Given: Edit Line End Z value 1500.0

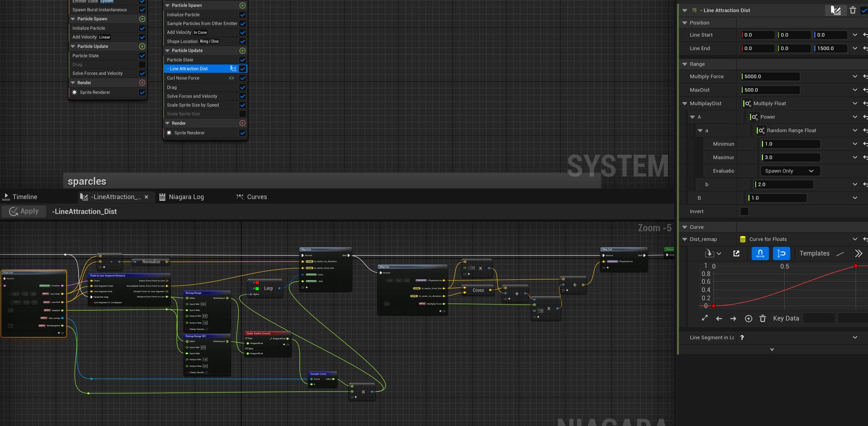Looking at the screenshot, I should (830, 48).
